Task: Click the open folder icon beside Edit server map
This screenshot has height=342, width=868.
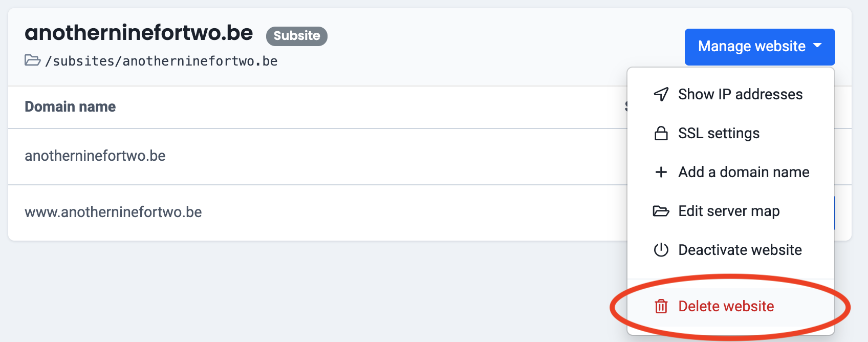Action: coord(661,211)
